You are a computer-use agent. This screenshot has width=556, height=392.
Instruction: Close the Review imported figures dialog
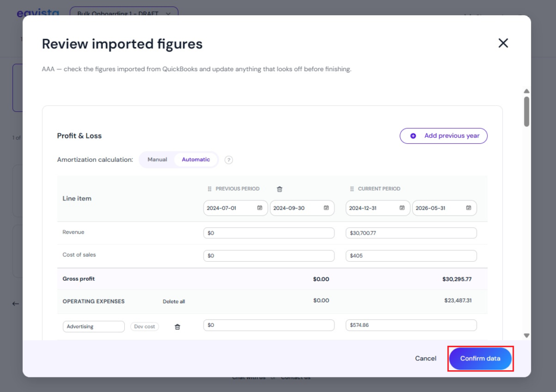point(503,43)
